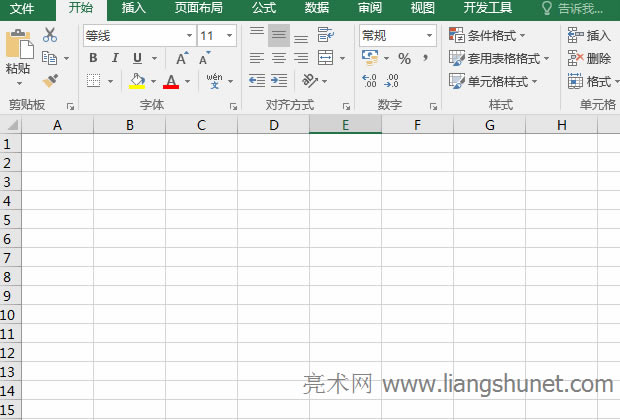This screenshot has width=620, height=420.
Task: Click the Merge and Center icon
Action: tap(326, 58)
